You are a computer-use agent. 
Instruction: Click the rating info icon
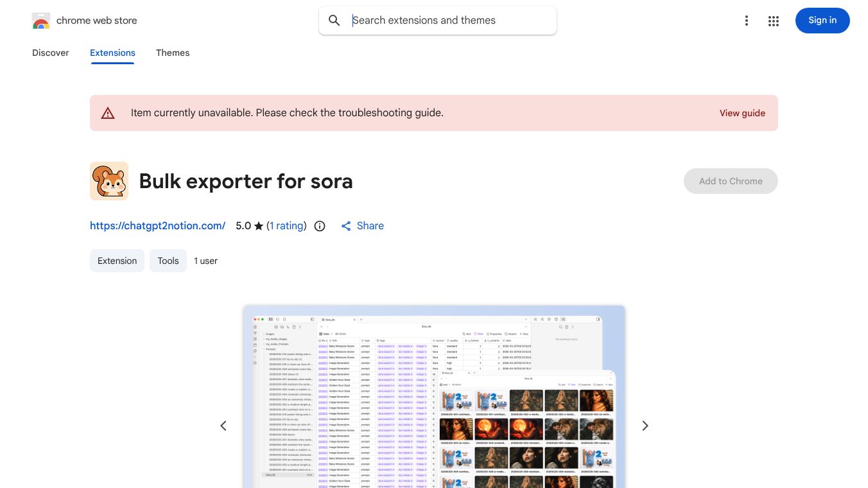coord(320,226)
